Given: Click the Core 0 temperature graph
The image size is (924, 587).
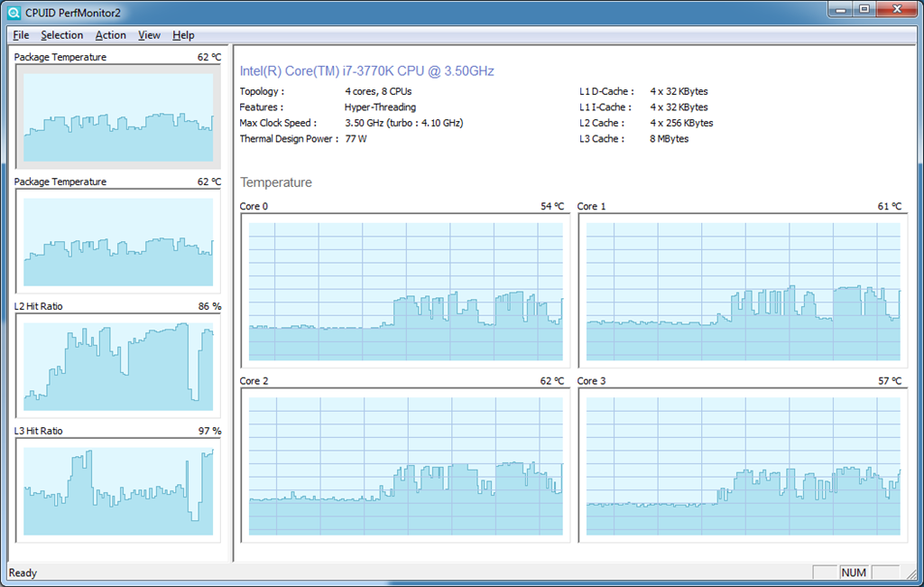Looking at the screenshot, I should point(405,291).
